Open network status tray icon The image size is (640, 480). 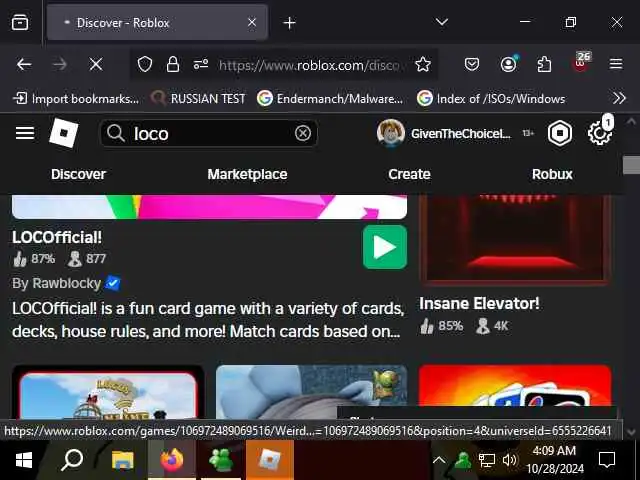[486, 461]
